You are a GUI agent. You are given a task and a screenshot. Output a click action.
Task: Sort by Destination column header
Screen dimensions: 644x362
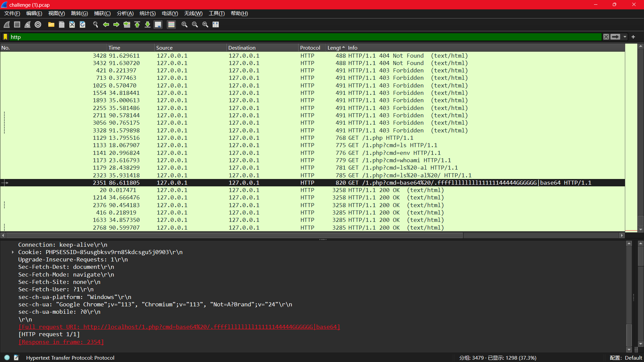click(x=263, y=48)
